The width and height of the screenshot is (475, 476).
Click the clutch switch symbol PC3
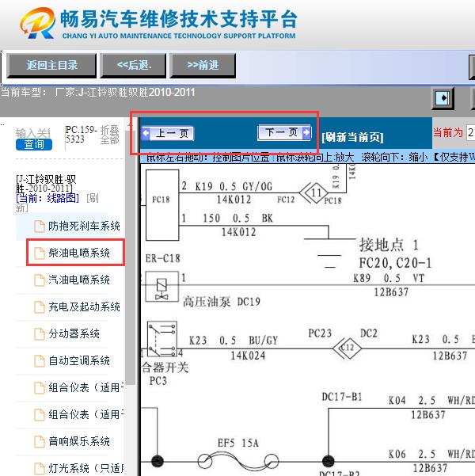[162, 339]
